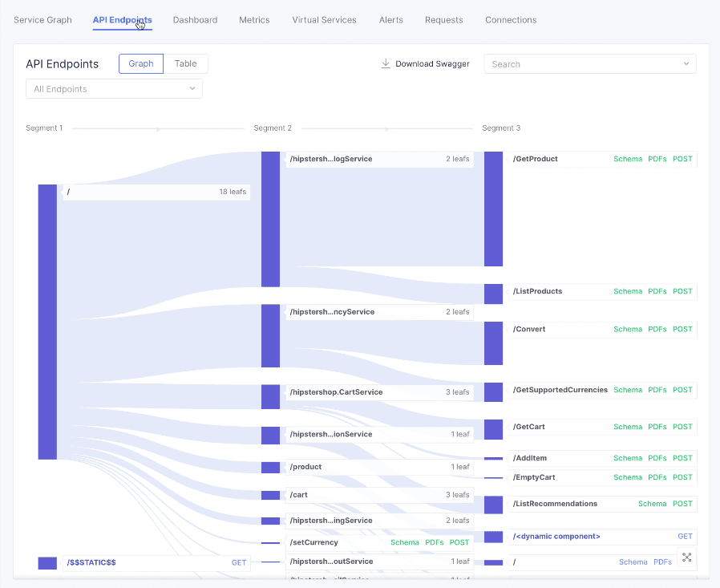View Schema for the /GetProduct endpoint
The width and height of the screenshot is (720, 588).
pos(628,159)
